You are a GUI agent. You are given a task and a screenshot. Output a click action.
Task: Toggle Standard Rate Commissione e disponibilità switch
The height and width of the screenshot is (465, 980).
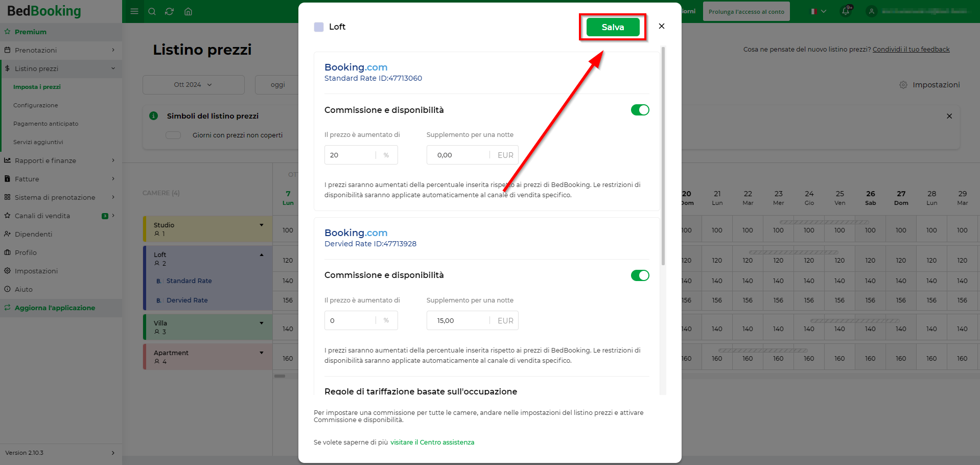[x=640, y=110]
